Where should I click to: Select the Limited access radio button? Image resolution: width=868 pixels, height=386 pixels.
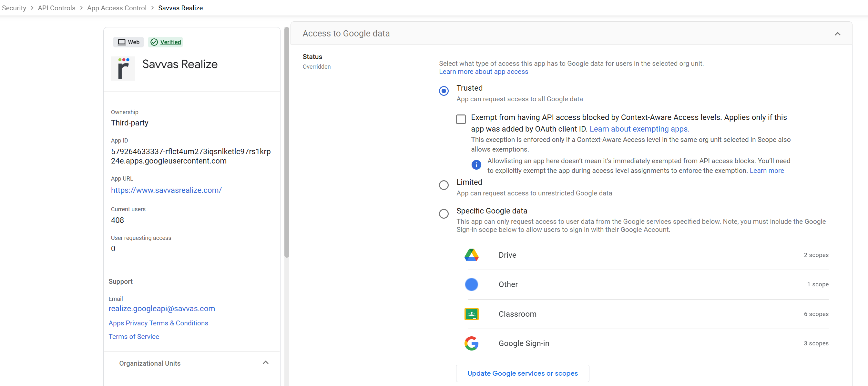(444, 185)
